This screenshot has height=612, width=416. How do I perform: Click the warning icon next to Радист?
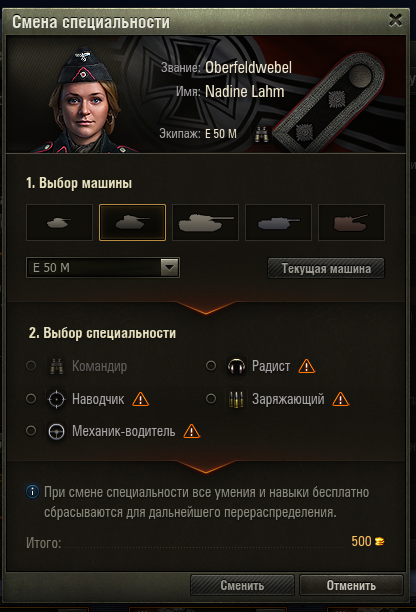307,366
